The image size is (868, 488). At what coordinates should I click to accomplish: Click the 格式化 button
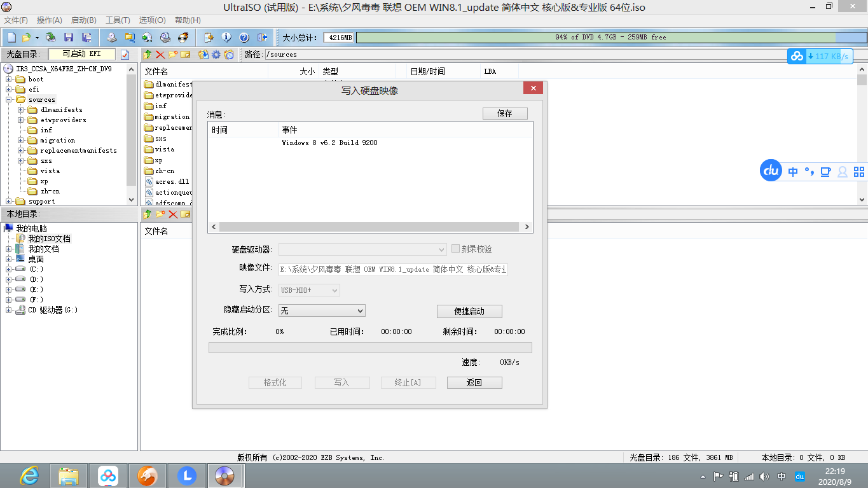(x=275, y=382)
